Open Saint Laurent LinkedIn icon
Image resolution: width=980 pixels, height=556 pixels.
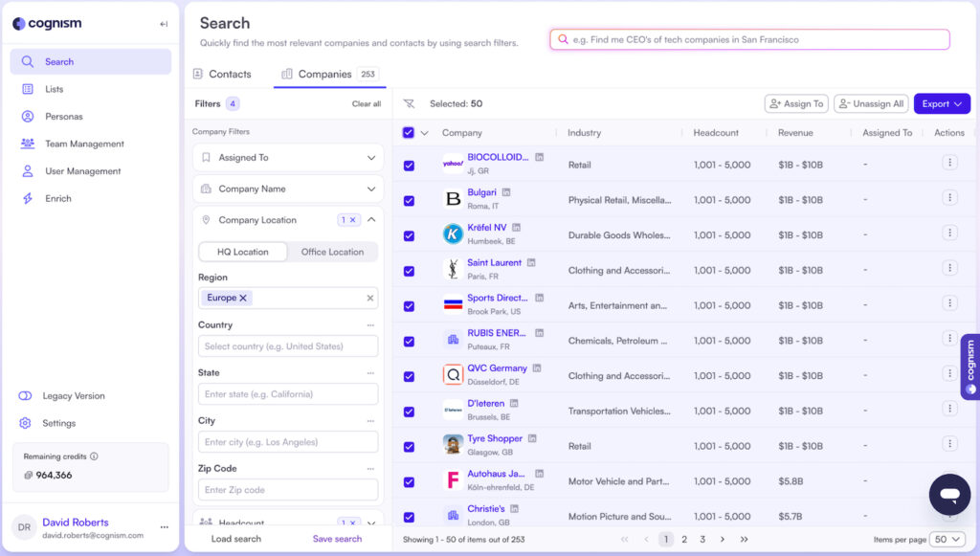pyautogui.click(x=531, y=262)
